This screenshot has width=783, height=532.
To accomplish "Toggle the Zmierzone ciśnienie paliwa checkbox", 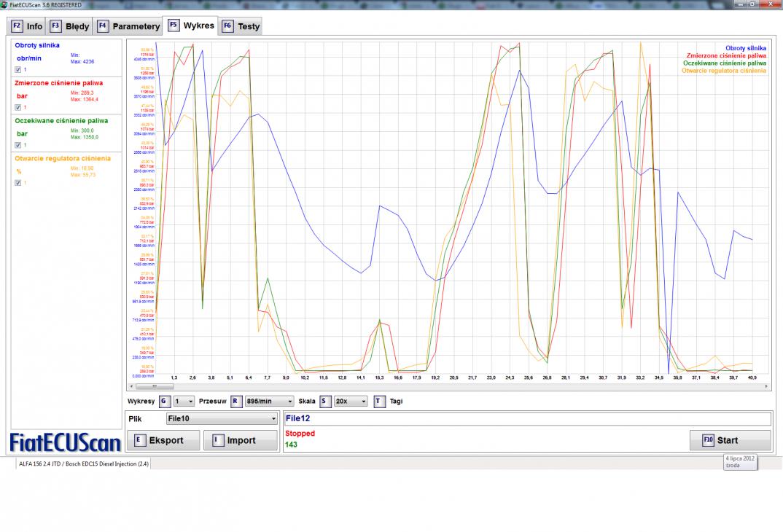I will pos(18,107).
